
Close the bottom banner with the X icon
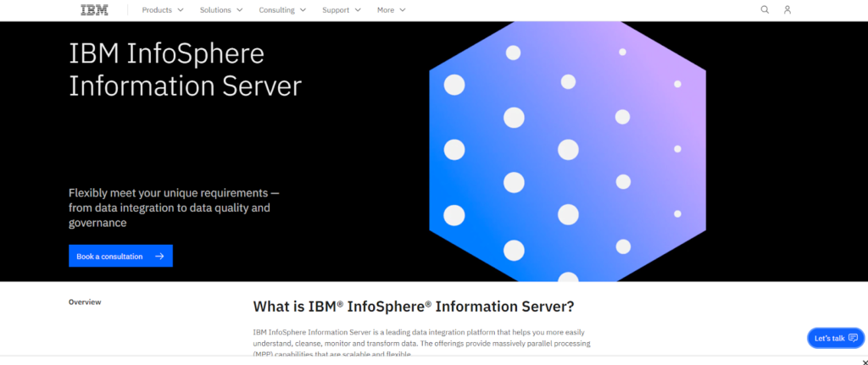(864, 362)
